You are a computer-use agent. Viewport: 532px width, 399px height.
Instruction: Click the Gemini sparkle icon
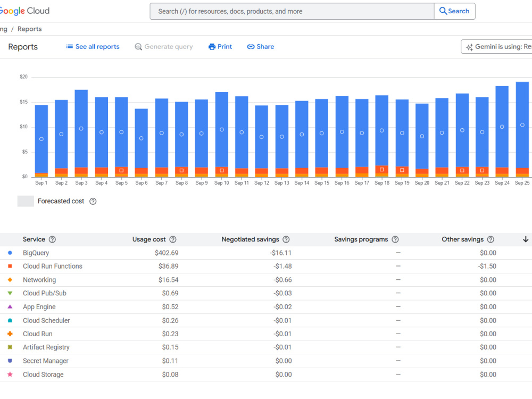click(x=469, y=47)
